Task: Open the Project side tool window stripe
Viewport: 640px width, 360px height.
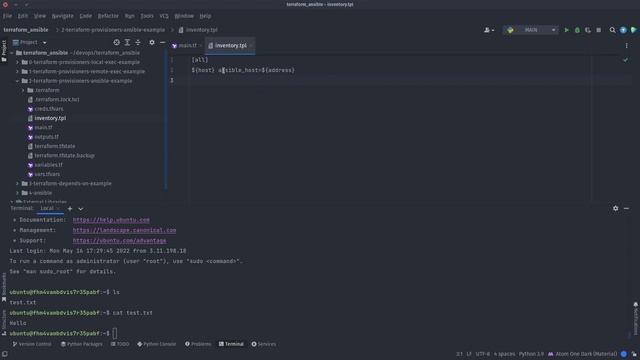Action: [4, 51]
